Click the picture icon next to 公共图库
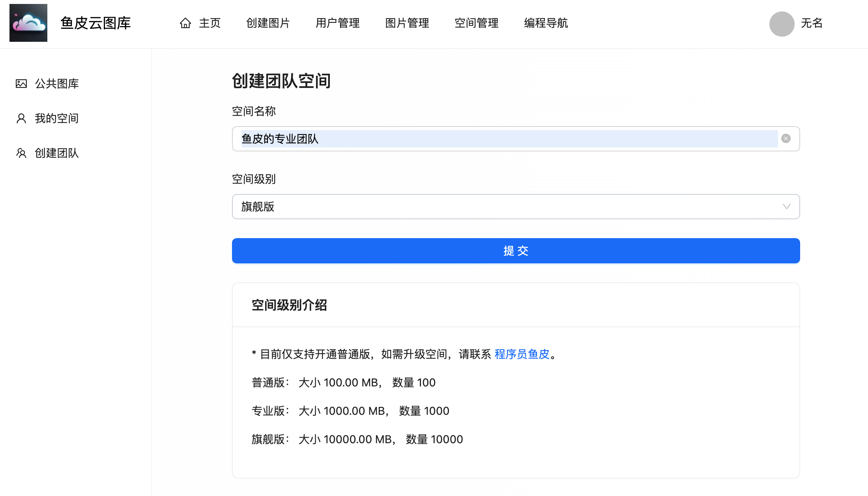 [x=21, y=84]
